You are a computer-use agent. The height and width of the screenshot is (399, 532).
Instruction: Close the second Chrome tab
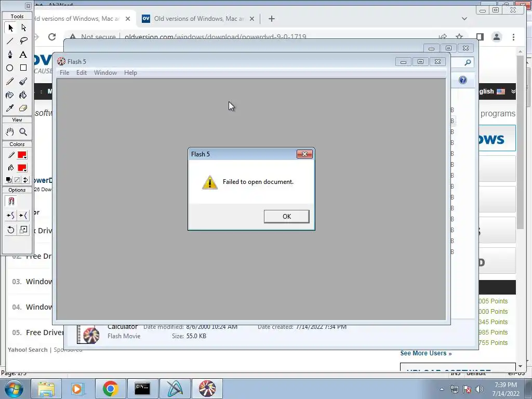(x=252, y=19)
